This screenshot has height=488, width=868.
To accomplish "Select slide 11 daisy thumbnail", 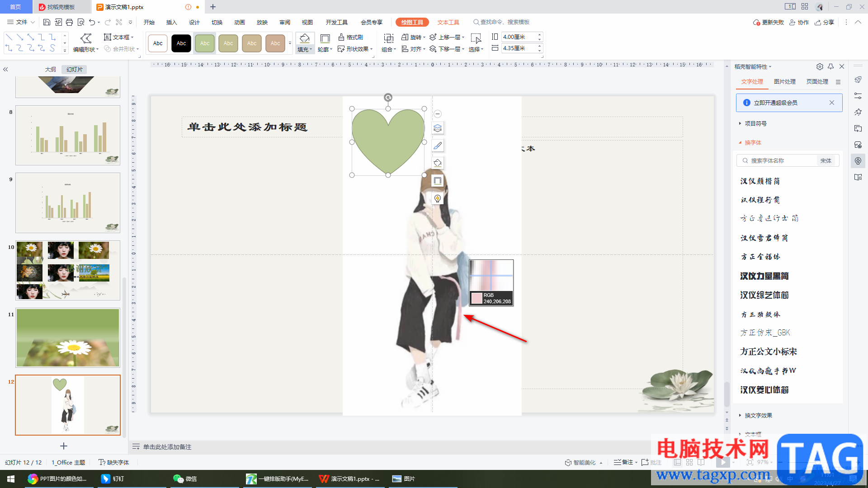I will tap(68, 338).
